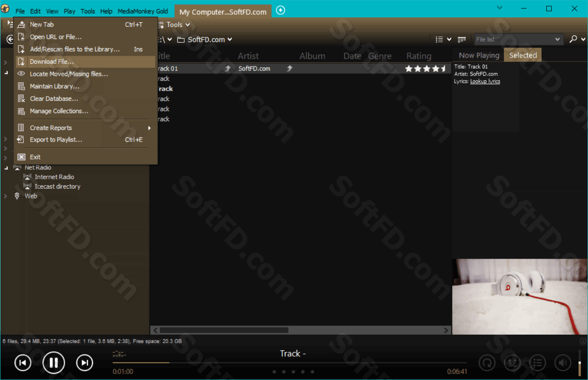This screenshot has width=588, height=380.
Task: Click the arrow icon beside Track 01 title
Action: coord(228,69)
